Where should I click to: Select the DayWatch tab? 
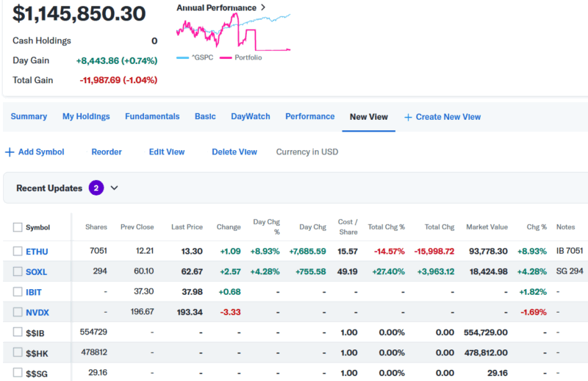point(251,116)
